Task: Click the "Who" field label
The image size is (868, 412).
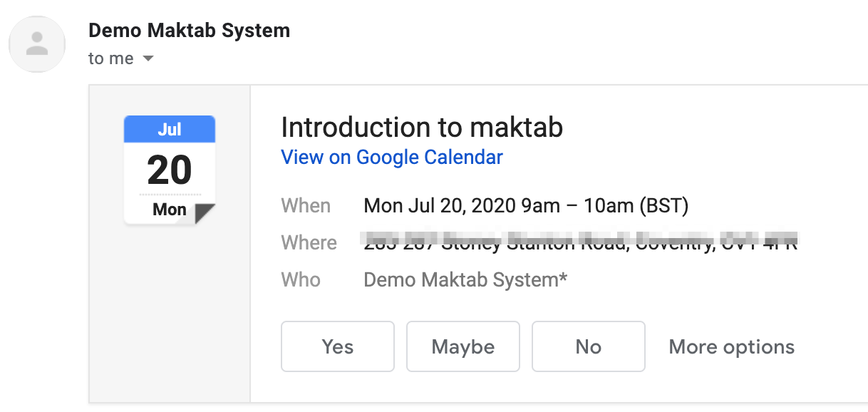Action: [x=301, y=279]
